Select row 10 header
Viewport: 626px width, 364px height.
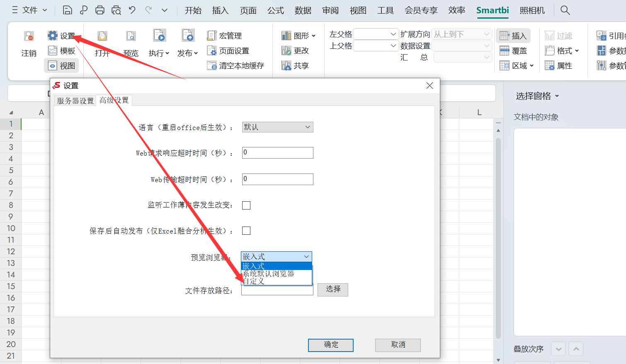coord(11,228)
